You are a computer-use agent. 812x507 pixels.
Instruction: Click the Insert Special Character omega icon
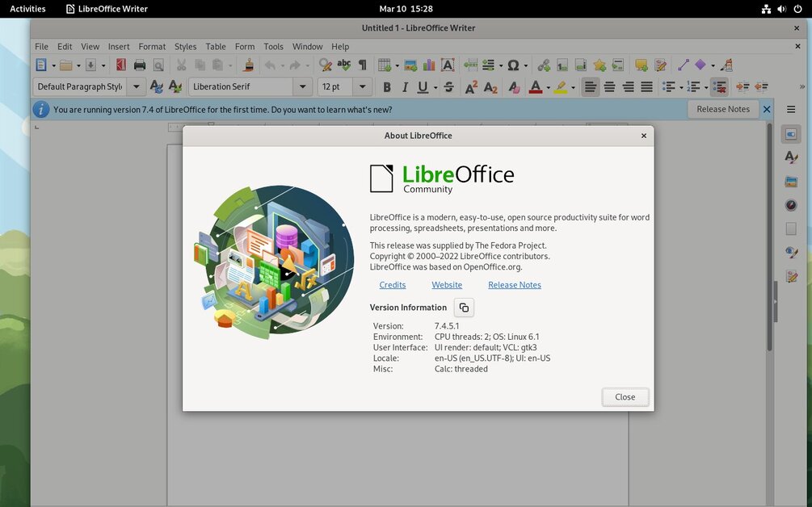[513, 65]
